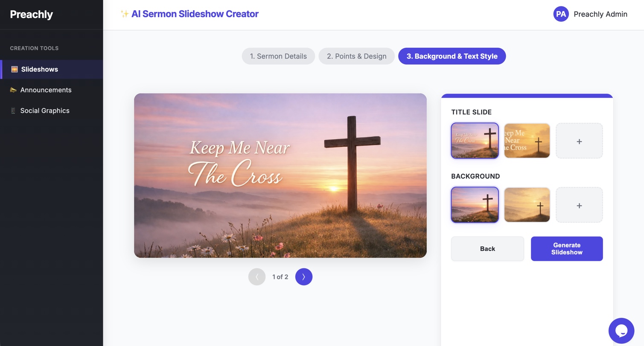Open the chat support bubble
This screenshot has width=644, height=346.
[x=621, y=331]
